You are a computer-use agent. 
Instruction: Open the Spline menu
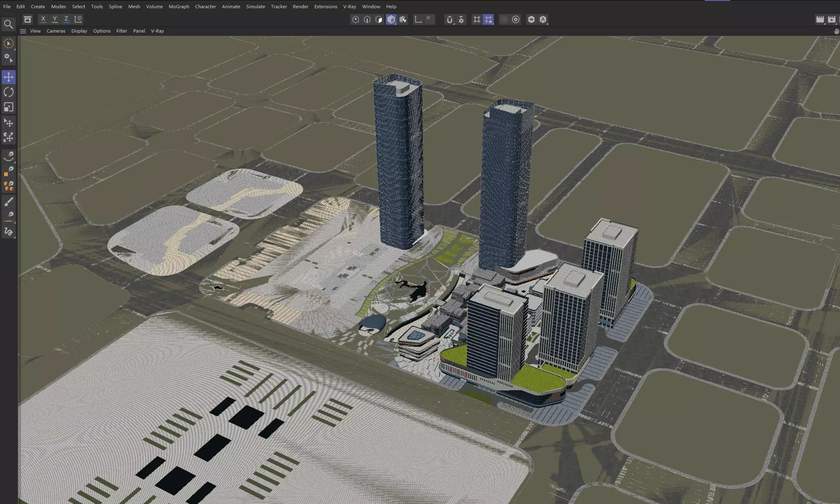click(x=115, y=6)
